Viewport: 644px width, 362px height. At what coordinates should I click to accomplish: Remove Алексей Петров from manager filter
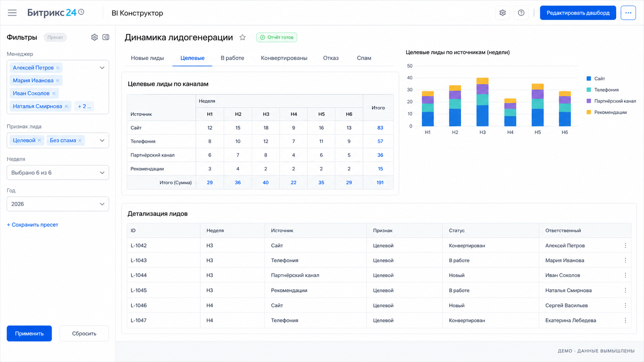(x=58, y=68)
